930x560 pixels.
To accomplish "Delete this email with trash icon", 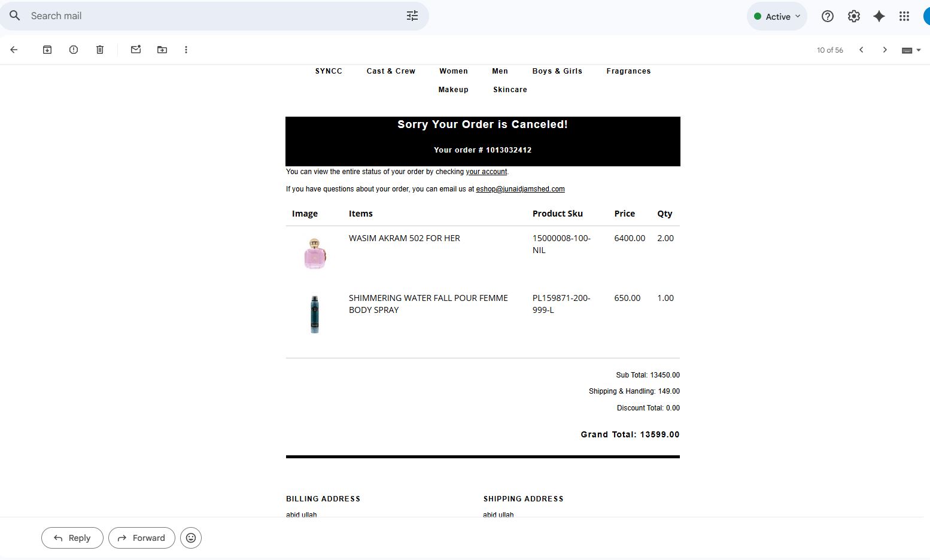I will 100,50.
